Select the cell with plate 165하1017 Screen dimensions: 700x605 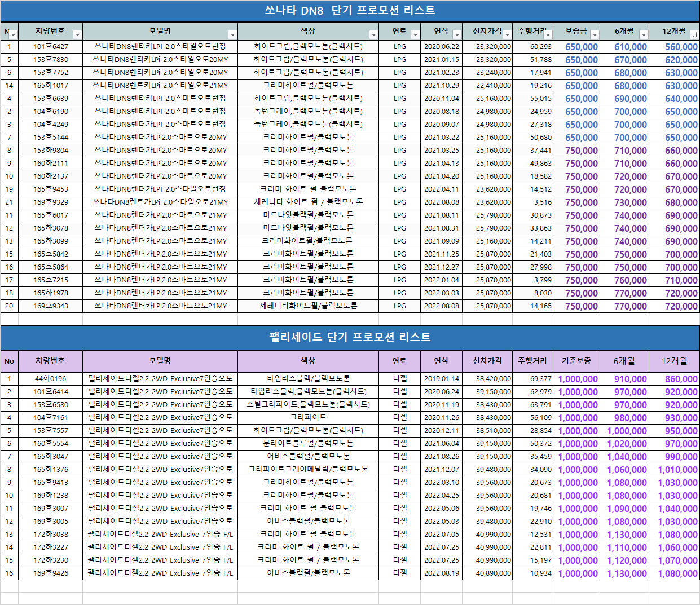pos(50,86)
